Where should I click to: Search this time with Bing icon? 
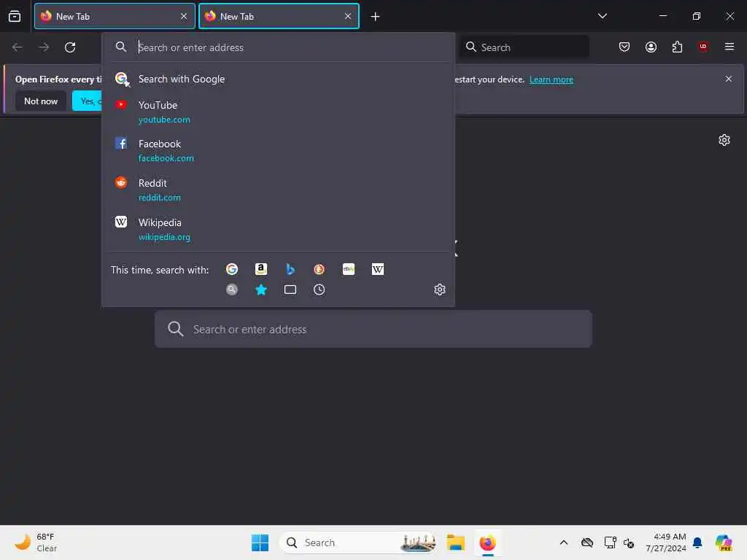(x=290, y=270)
